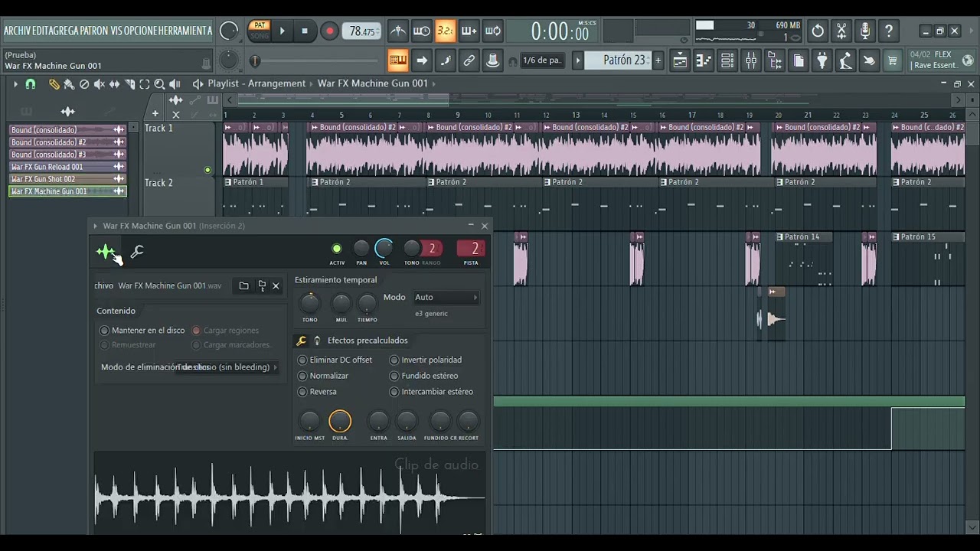
Task: Click the microphone one-click recording icon
Action: [865, 31]
